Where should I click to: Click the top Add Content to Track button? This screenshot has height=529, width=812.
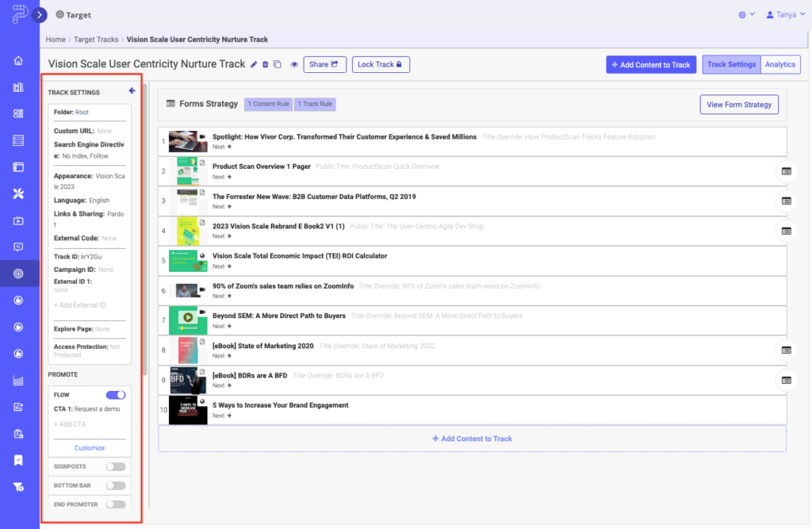click(x=651, y=64)
